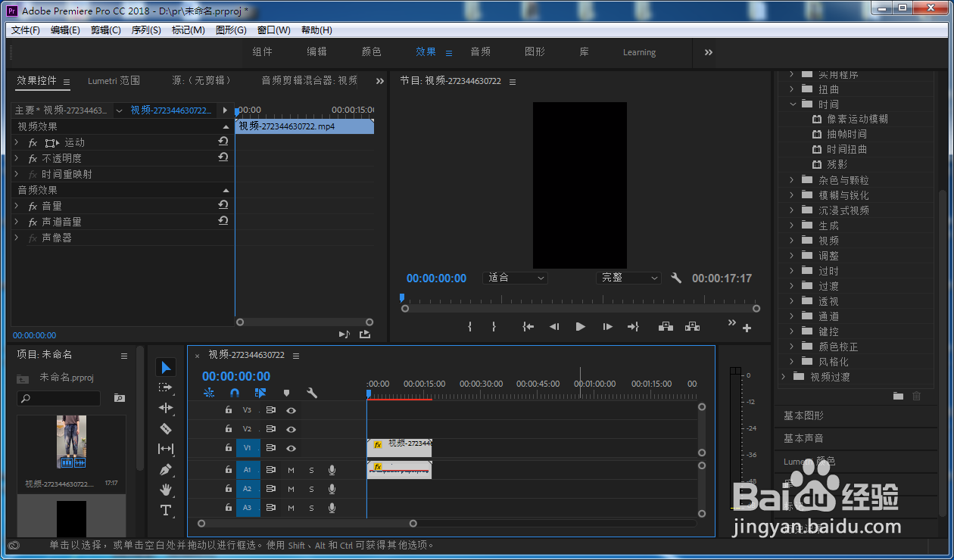The width and height of the screenshot is (954, 560).
Task: Expand the 声像器 properties
Action: click(17, 238)
